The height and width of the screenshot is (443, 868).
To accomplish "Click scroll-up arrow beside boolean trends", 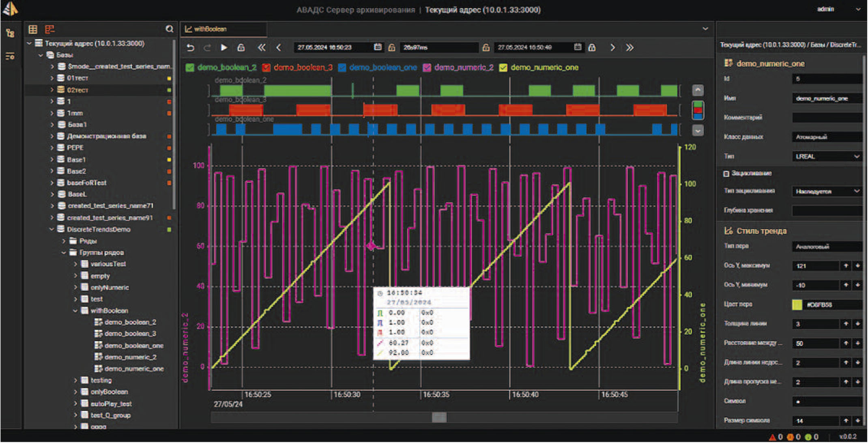I will tap(698, 90).
